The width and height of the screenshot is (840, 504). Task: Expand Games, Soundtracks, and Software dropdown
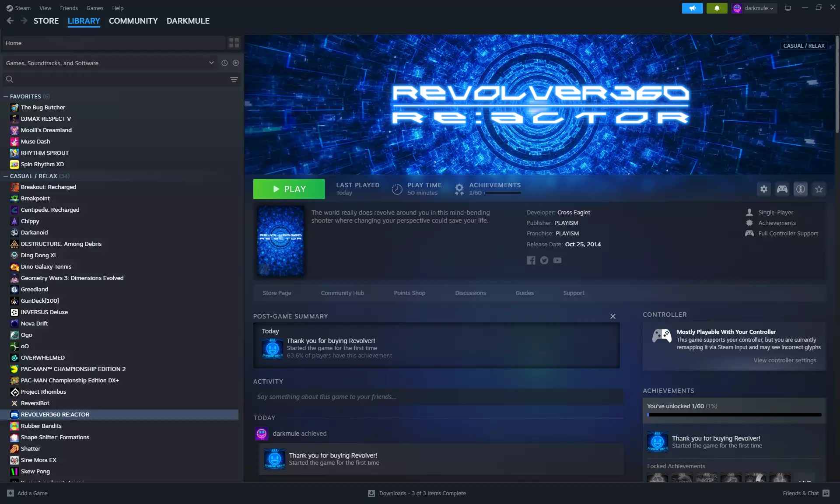(211, 63)
